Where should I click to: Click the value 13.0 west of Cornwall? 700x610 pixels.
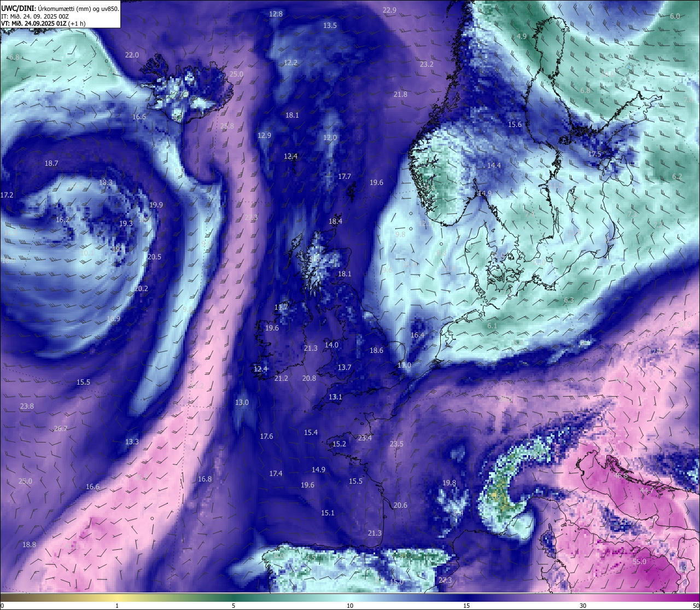[242, 402]
